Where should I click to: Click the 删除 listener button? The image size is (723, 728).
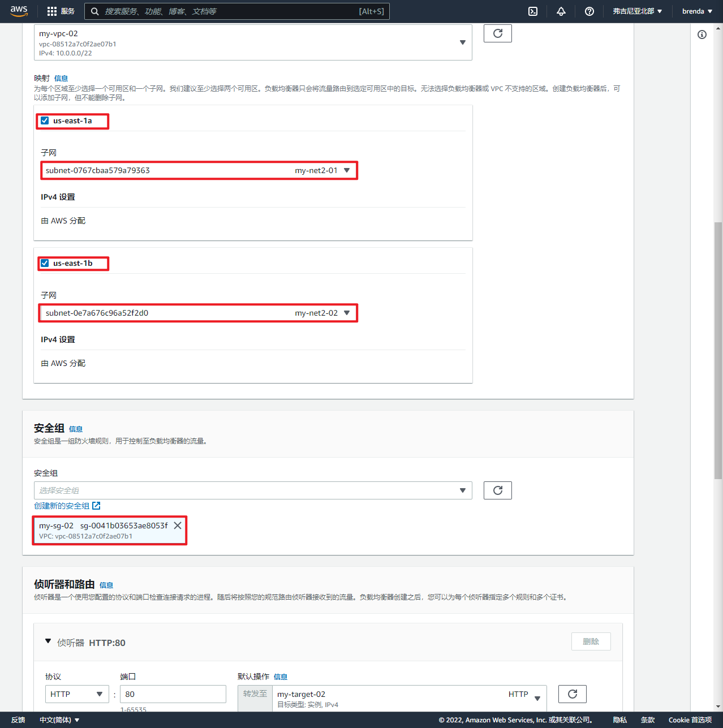coord(591,641)
